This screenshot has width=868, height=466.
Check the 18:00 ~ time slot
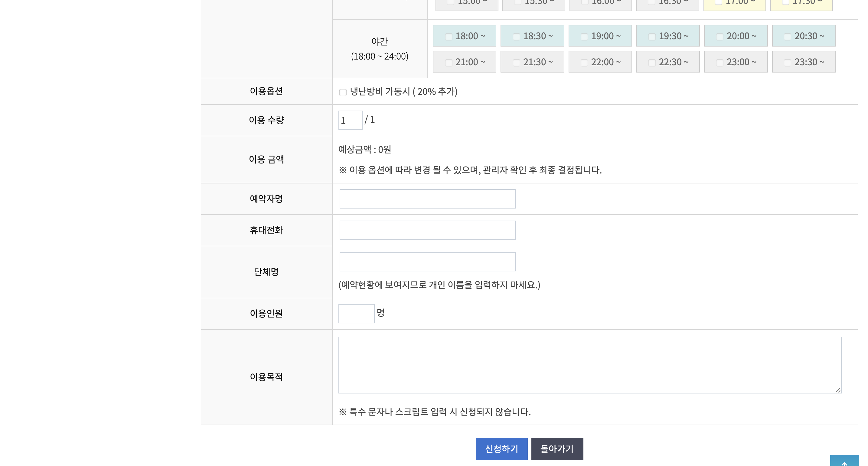[449, 37]
